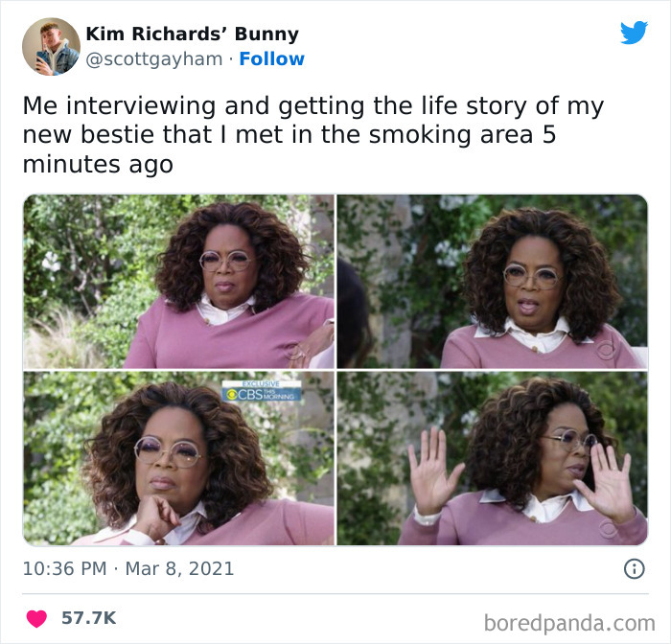Click the round glasses in the bottom-left photo
This screenshot has height=644, width=671.
tap(168, 452)
